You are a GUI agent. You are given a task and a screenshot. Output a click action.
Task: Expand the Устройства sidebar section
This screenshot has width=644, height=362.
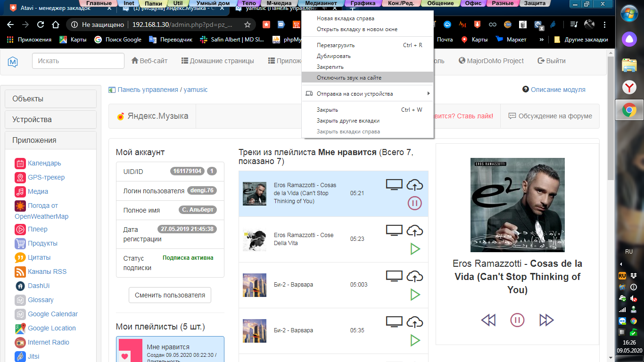50,120
